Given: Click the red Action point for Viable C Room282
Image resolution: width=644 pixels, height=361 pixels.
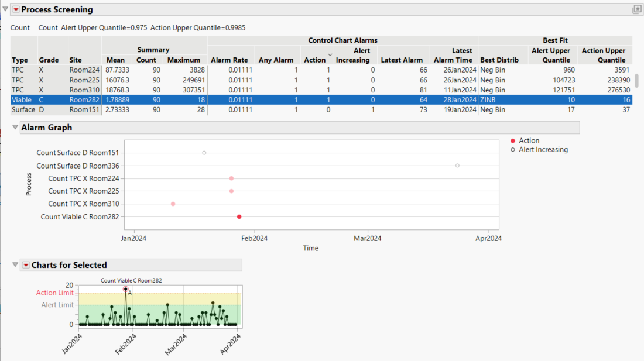Looking at the screenshot, I should coord(239,216).
